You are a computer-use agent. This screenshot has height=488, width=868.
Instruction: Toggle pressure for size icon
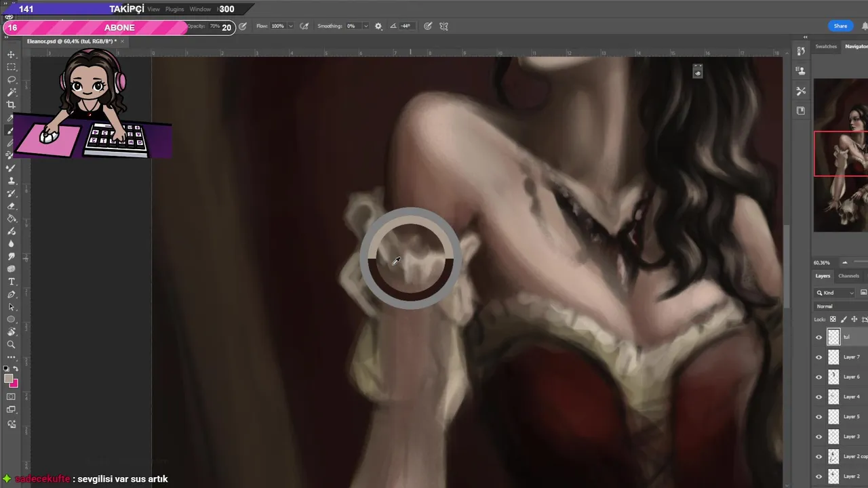pyautogui.click(x=428, y=26)
